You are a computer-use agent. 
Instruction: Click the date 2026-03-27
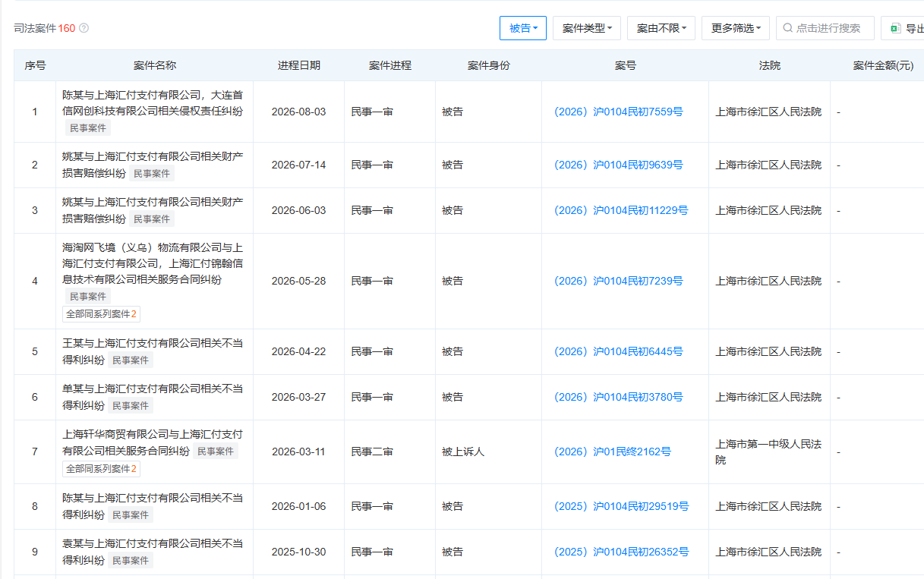point(298,397)
